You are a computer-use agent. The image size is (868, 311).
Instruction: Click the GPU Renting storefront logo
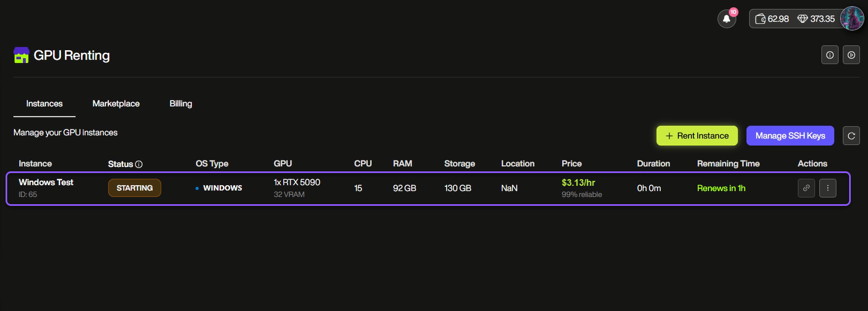(x=21, y=55)
